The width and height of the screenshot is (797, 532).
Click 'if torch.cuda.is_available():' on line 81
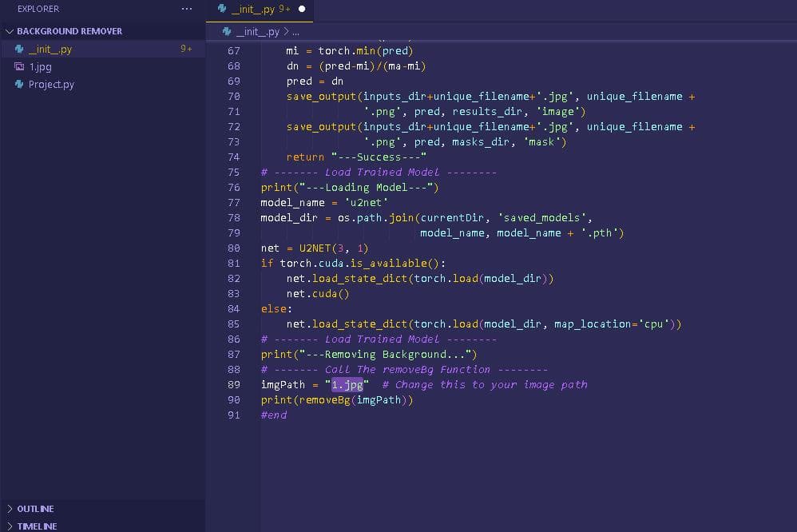coord(353,264)
